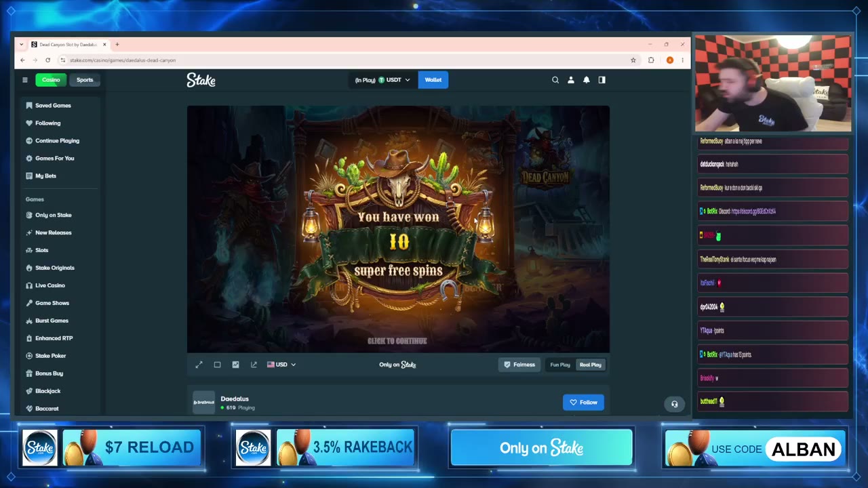The height and width of the screenshot is (488, 868).
Task: Open the Daedalus provider name link
Action: coord(235,399)
